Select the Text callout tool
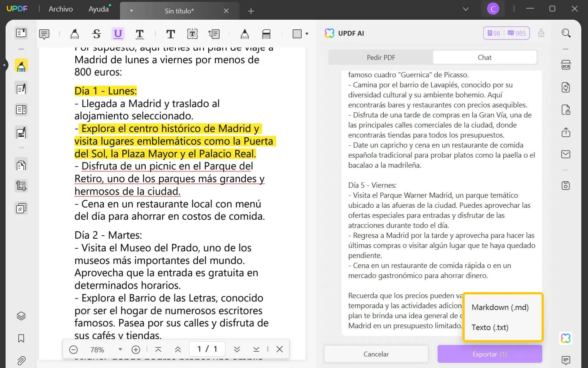This screenshot has width=588, height=368. click(x=214, y=34)
